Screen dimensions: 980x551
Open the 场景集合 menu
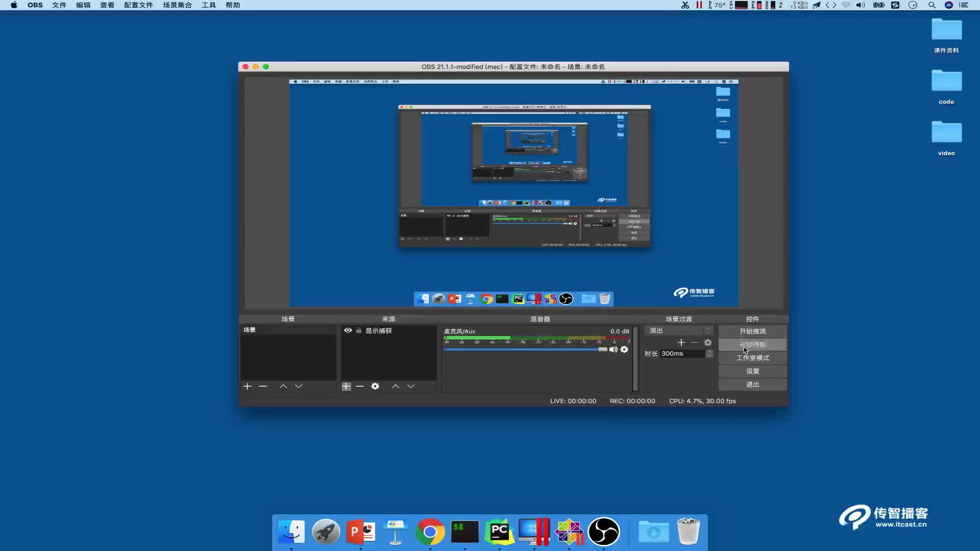[x=178, y=5]
